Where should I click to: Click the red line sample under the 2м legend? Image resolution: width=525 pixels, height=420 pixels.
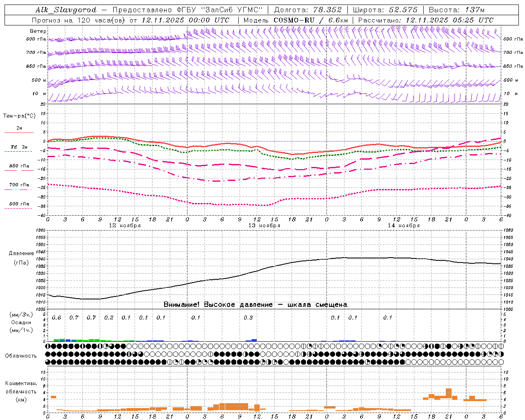(19, 132)
